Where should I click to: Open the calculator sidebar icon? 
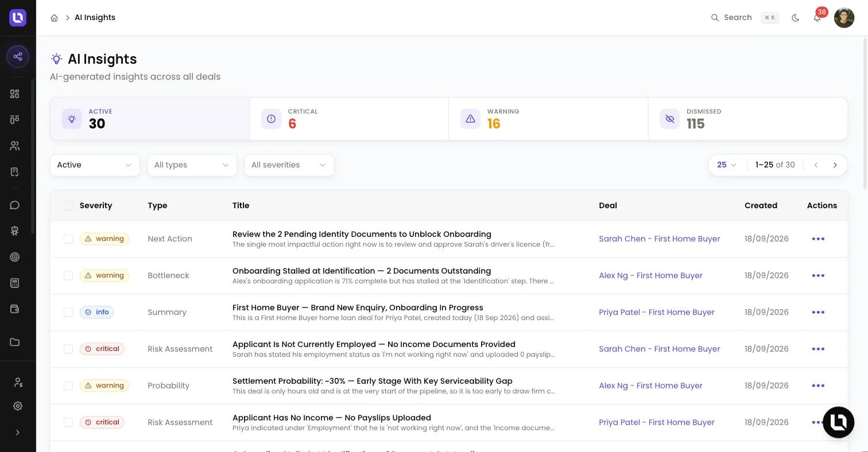15,283
